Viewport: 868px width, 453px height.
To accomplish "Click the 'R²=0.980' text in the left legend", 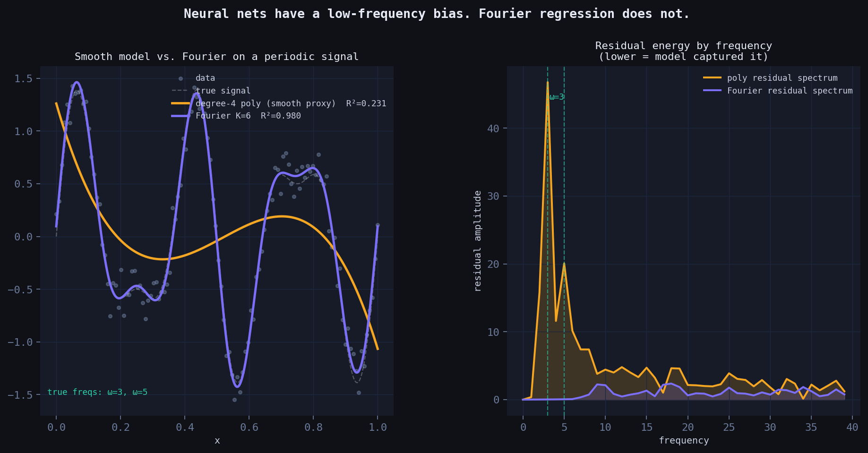I will [x=281, y=116].
